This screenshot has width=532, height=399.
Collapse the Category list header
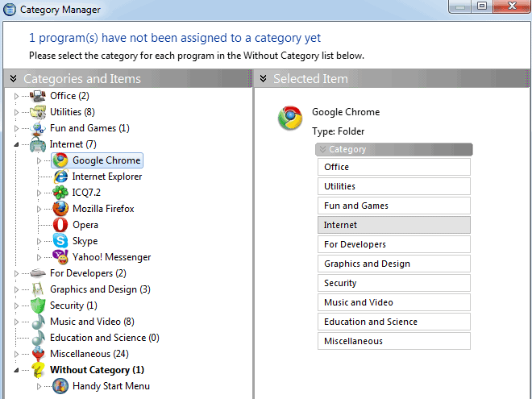pyautogui.click(x=323, y=149)
